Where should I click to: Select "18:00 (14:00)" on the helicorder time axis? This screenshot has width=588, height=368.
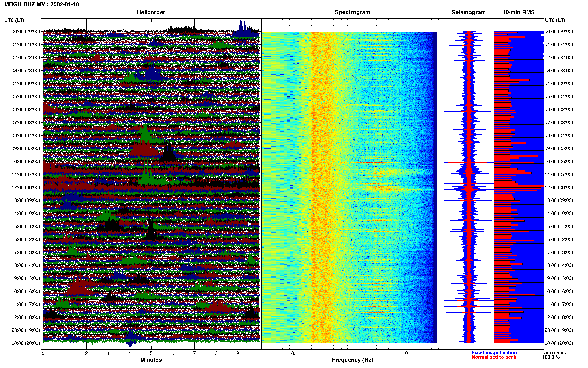point(26,265)
